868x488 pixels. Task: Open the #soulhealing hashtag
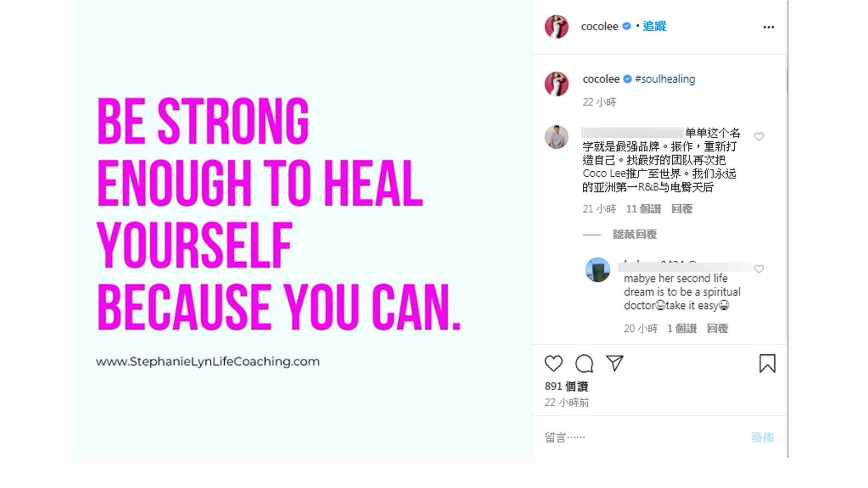(x=665, y=79)
